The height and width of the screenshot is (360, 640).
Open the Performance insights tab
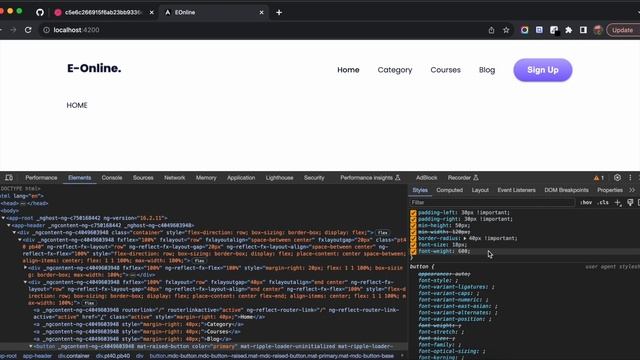(370, 178)
